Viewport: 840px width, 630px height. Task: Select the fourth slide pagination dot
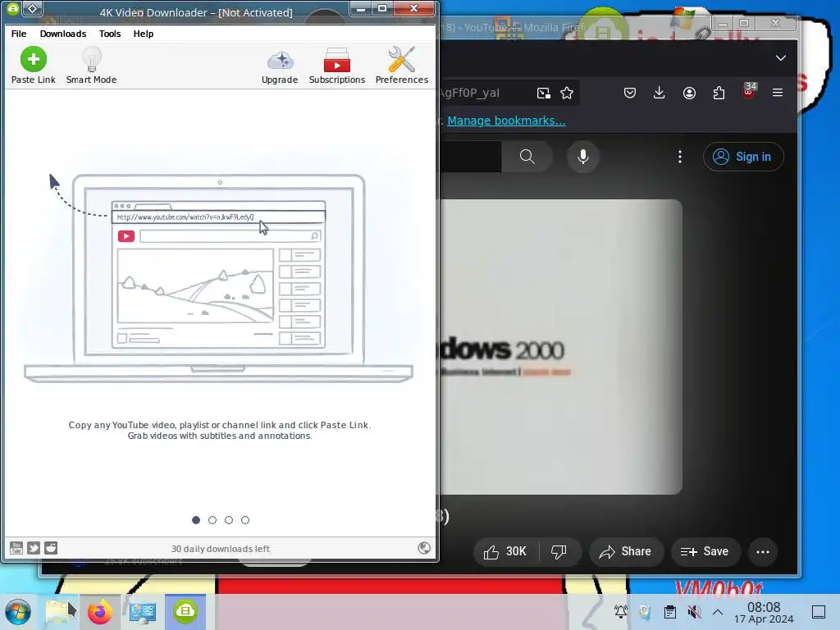[244, 519]
